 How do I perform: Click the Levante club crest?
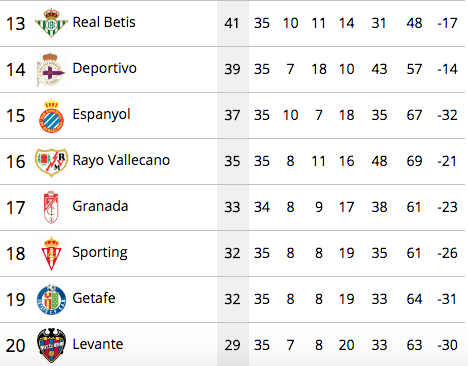(x=51, y=345)
